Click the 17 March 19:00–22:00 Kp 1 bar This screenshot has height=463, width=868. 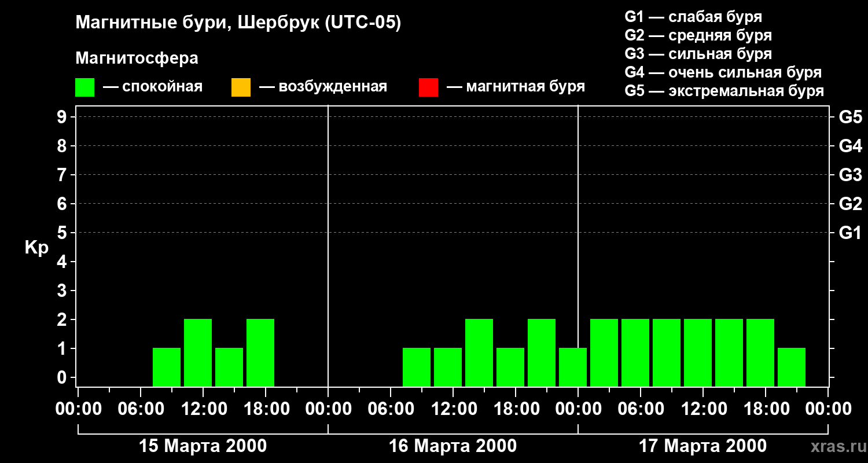(792, 367)
